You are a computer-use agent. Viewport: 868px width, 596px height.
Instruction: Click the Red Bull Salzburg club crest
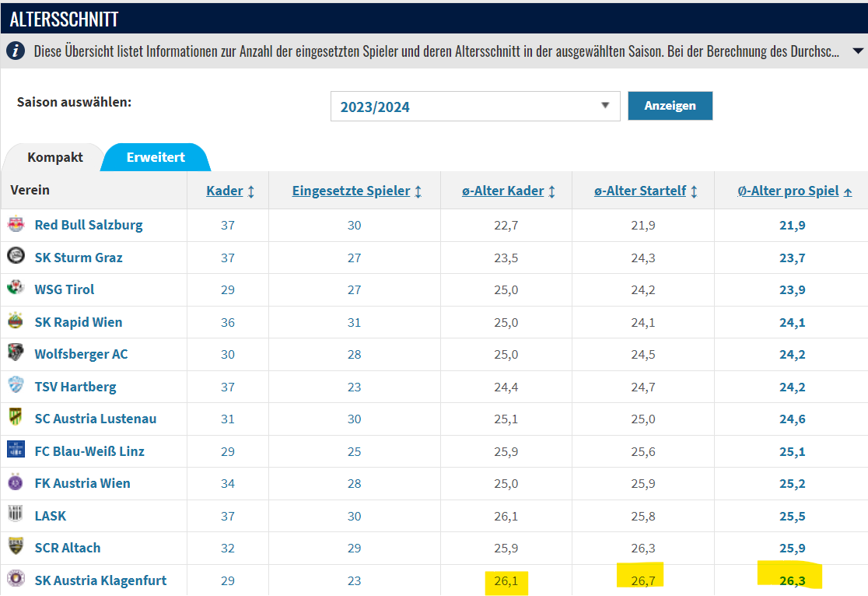(16, 225)
